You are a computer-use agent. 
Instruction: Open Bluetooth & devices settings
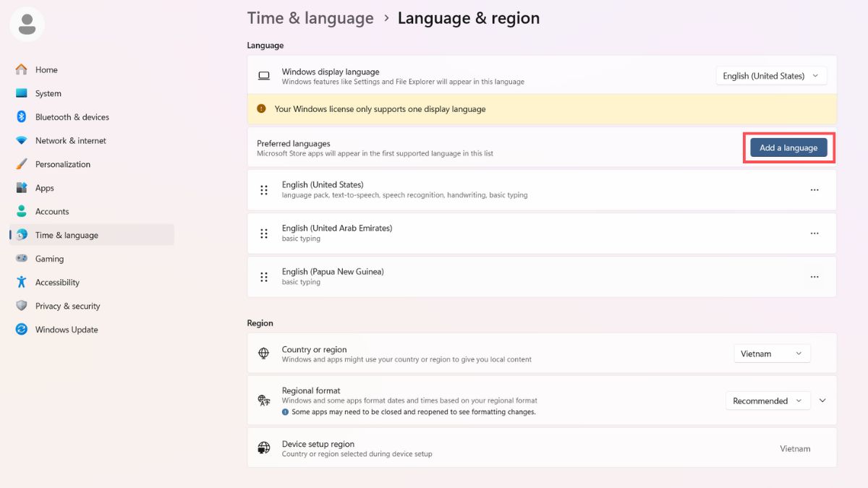(91, 117)
